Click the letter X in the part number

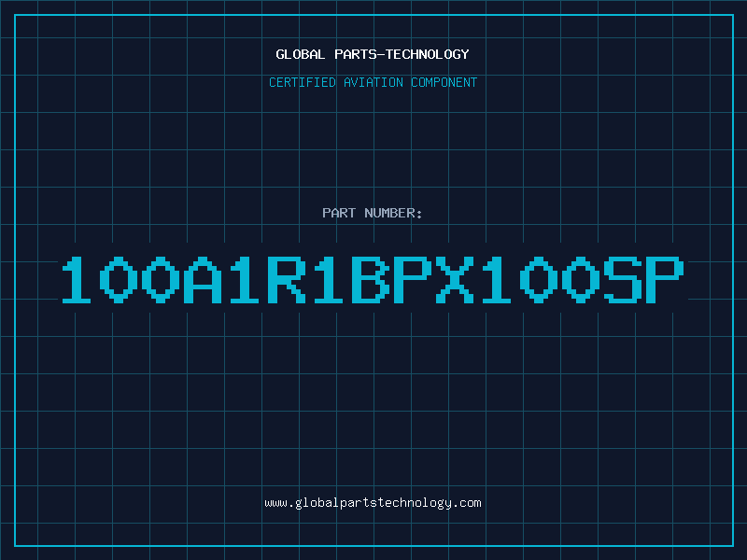pos(455,280)
